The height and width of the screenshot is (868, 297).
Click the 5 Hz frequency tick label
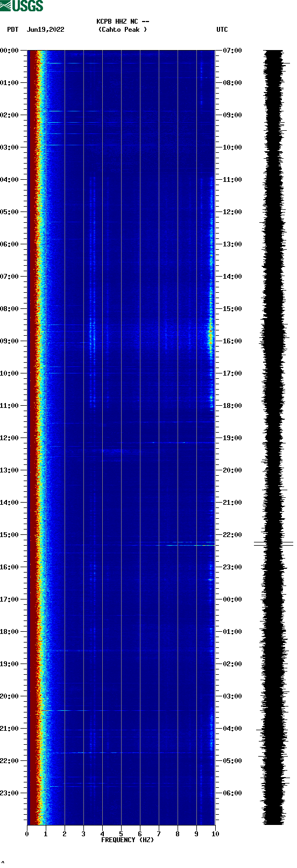click(121, 834)
